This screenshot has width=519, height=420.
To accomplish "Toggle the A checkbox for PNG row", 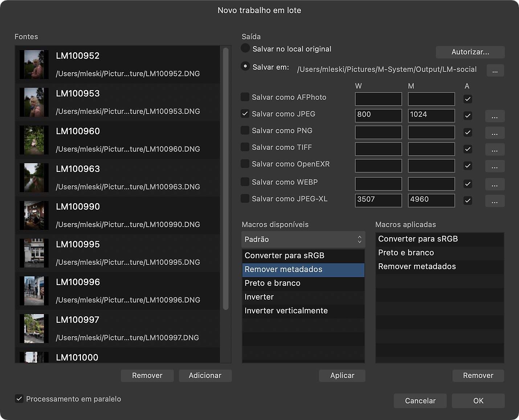I will pyautogui.click(x=468, y=132).
